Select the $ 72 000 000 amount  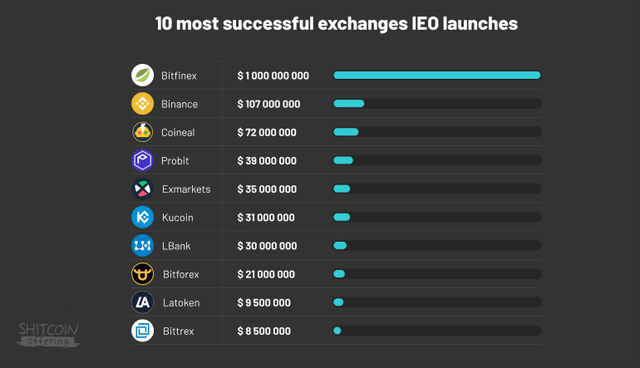pos(267,132)
